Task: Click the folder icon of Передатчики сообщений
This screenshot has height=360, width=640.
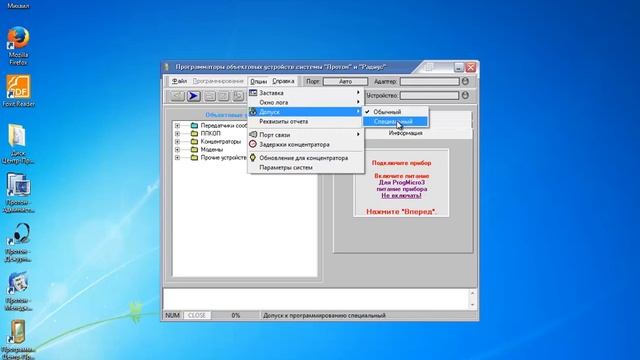Action: 194,125
